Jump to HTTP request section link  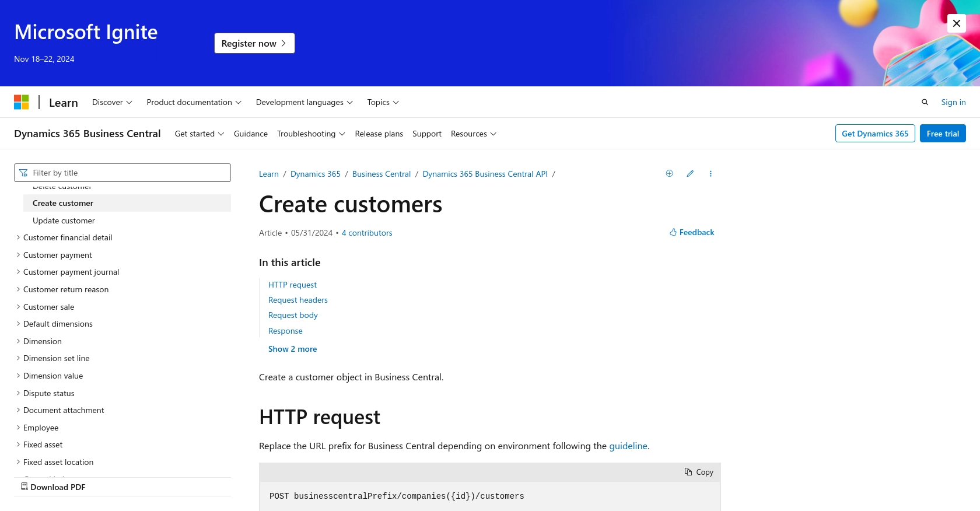click(x=292, y=285)
